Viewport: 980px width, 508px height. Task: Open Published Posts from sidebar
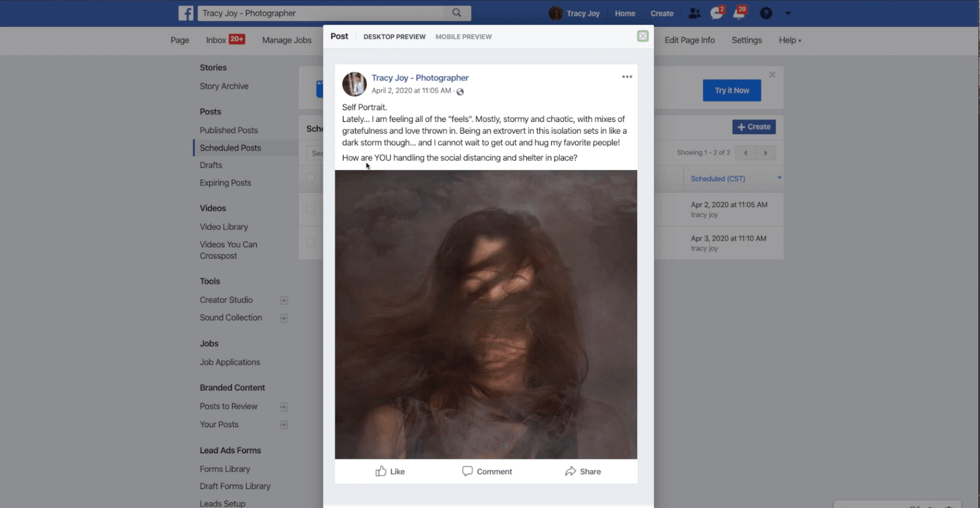[229, 130]
